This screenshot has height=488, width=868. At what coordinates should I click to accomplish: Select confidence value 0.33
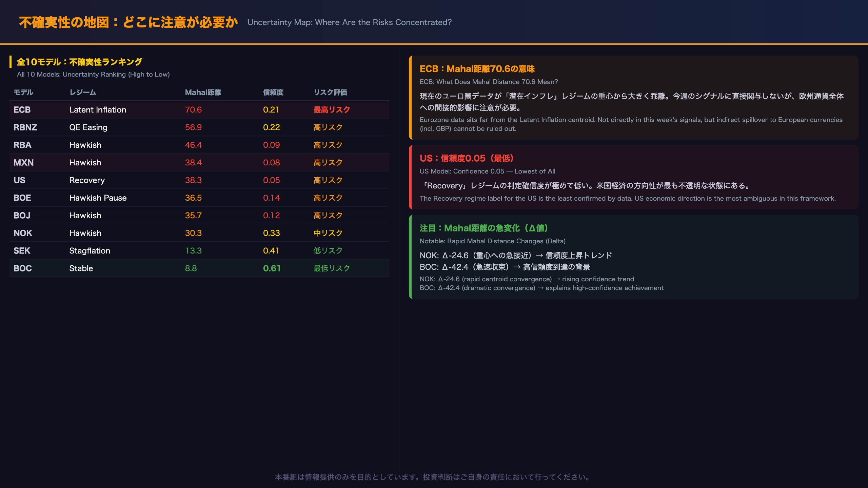(272, 233)
